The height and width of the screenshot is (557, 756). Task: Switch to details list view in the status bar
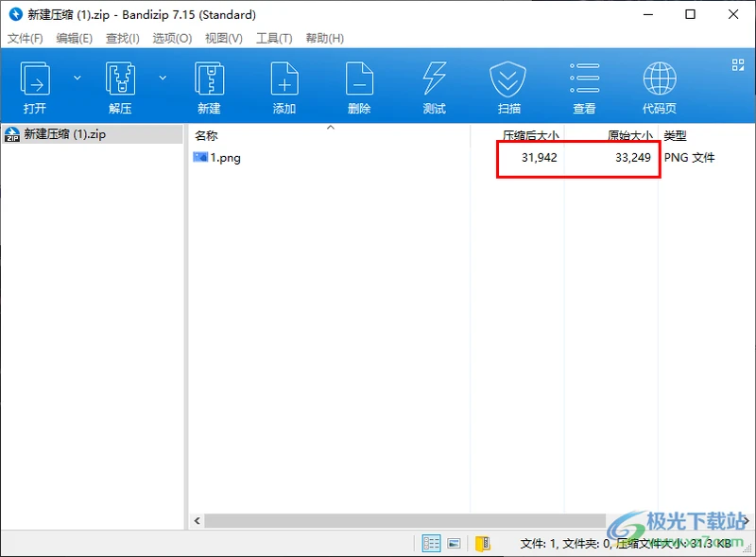click(431, 544)
